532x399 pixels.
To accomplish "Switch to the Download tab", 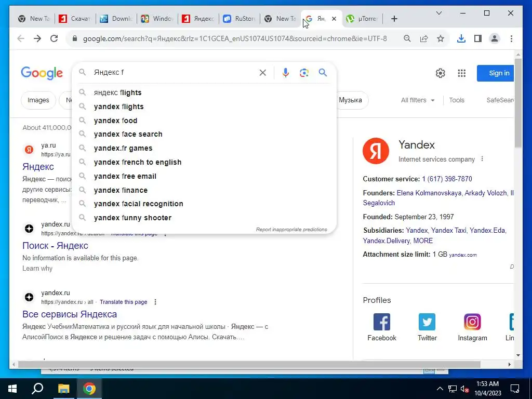I will coord(116,19).
